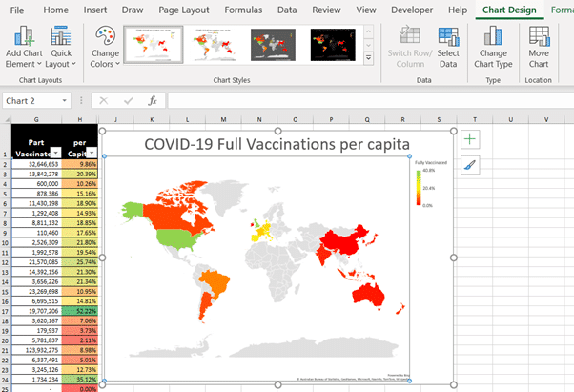Switch to the View tab
Image resolution: width=574 pixels, height=392 pixels.
pos(366,10)
